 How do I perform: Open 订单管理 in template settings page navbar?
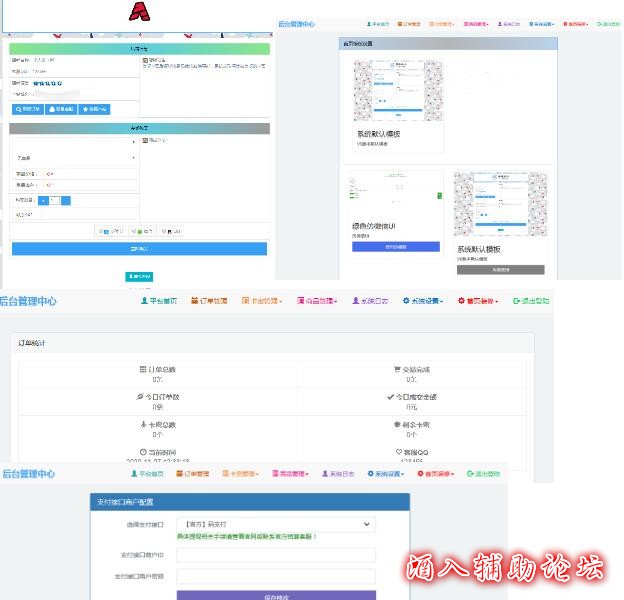tap(409, 24)
